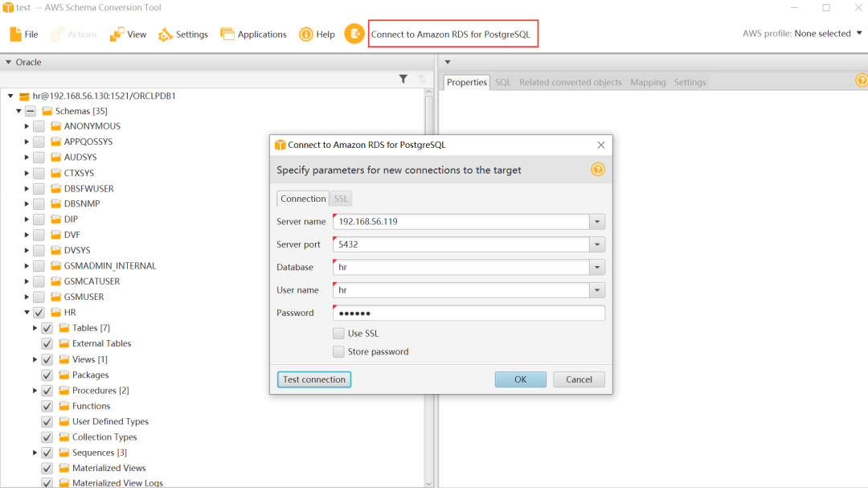868x488 pixels.
Task: Select the Connection tab in dialog
Action: click(x=303, y=199)
